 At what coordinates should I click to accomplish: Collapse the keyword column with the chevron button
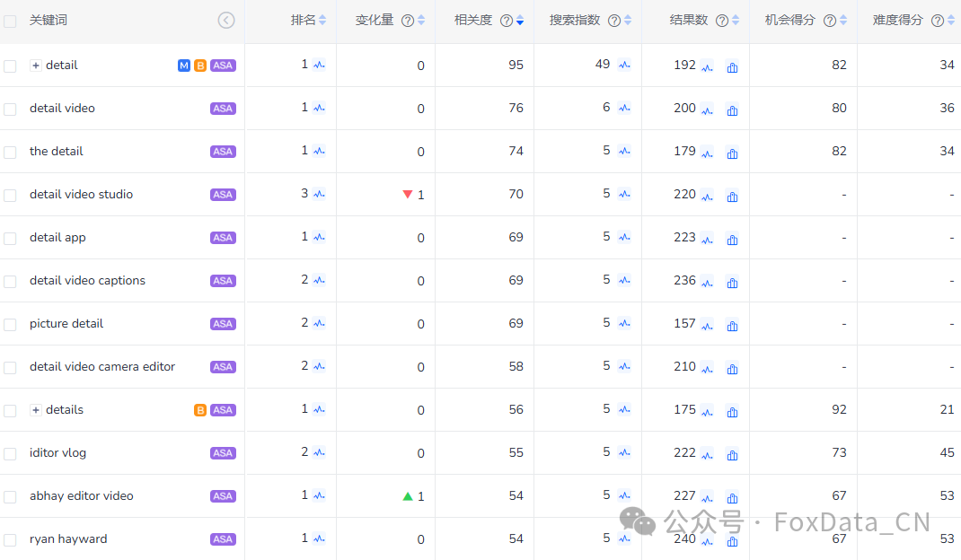[x=225, y=20]
